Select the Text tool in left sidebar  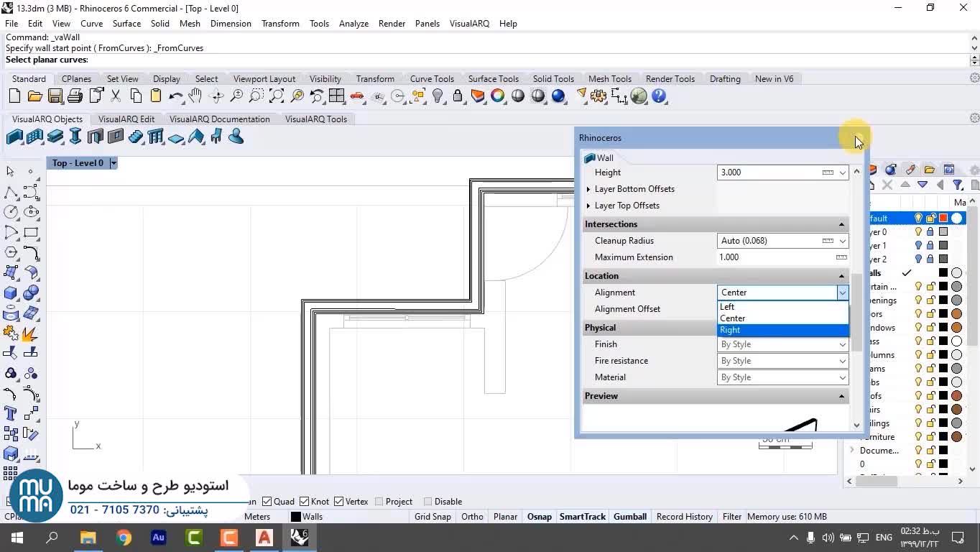11,413
